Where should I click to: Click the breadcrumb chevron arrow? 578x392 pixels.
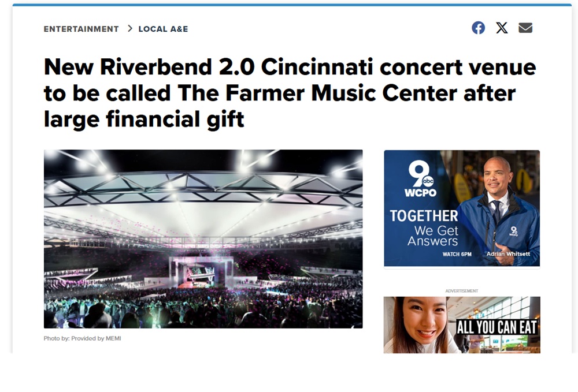(x=129, y=28)
